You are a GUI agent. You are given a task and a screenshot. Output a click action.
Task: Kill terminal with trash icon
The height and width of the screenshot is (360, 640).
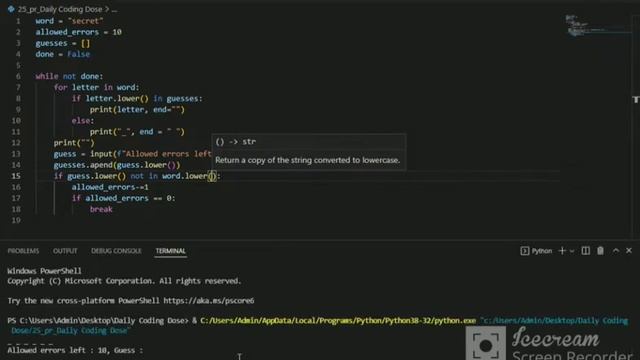pyautogui.click(x=600, y=251)
